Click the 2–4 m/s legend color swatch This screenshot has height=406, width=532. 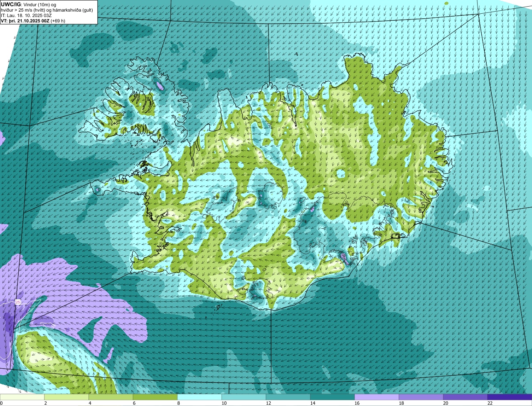point(66,397)
